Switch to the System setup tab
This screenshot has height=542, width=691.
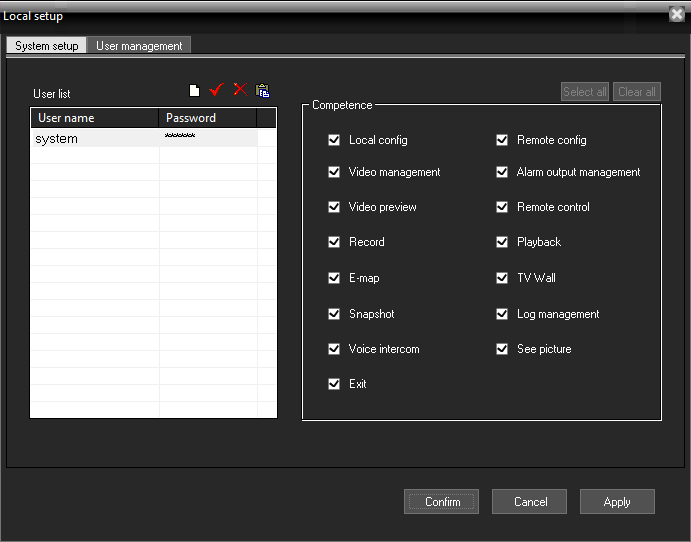click(x=47, y=46)
